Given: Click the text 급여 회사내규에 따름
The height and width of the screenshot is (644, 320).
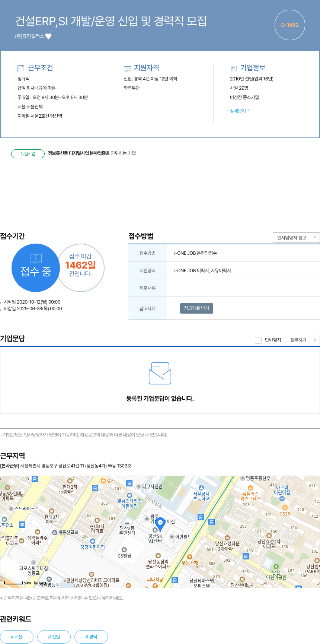Looking at the screenshot, I should point(36,88).
